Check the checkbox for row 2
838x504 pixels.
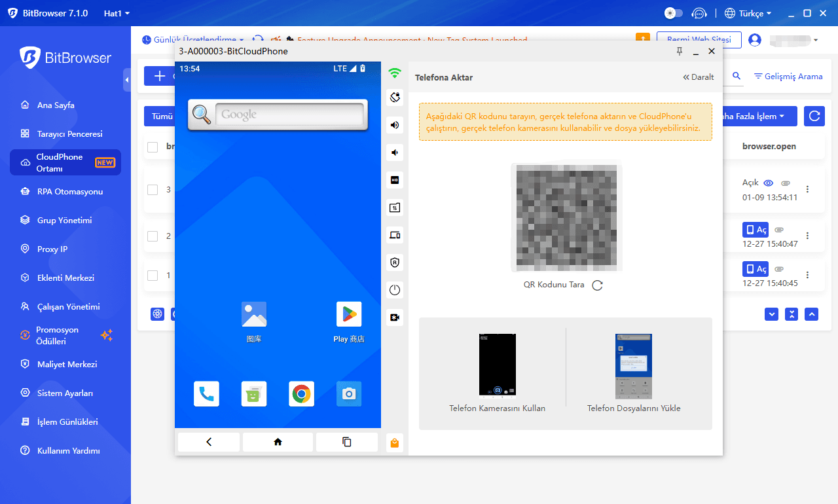[153, 236]
